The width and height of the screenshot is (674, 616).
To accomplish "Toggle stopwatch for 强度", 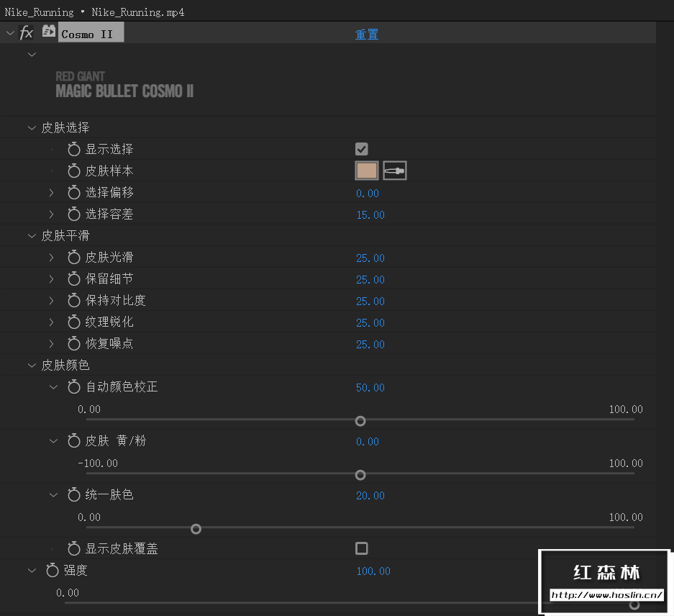I will pyautogui.click(x=53, y=571).
